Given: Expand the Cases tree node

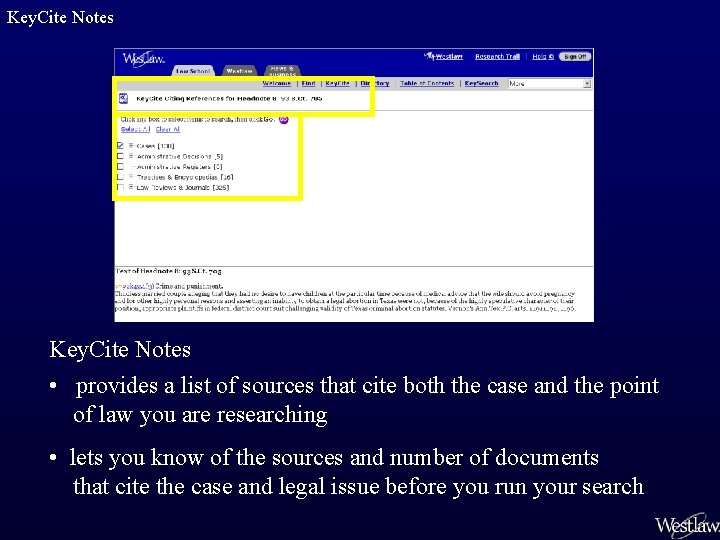Looking at the screenshot, I should pos(131,146).
